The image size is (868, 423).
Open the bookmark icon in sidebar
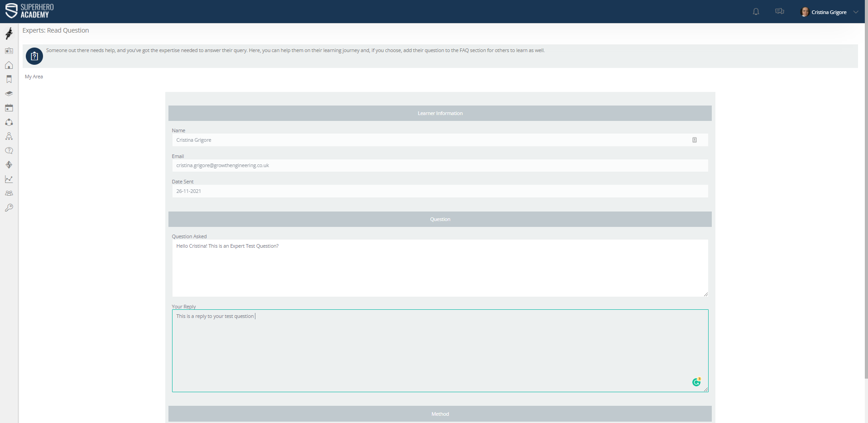point(9,79)
